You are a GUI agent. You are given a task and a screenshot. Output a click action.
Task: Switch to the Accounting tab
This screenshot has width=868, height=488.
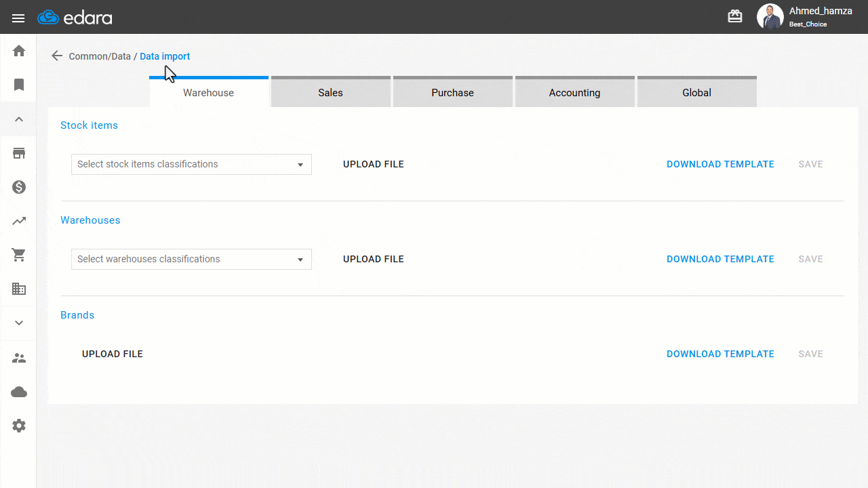(x=575, y=92)
